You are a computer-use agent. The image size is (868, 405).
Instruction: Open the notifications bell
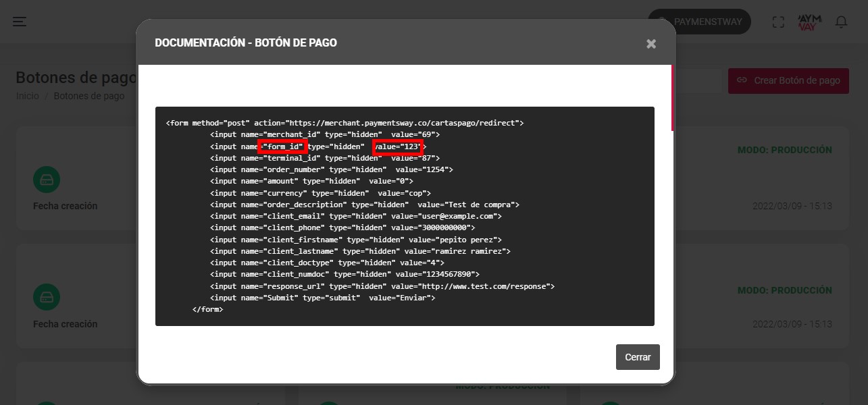841,22
